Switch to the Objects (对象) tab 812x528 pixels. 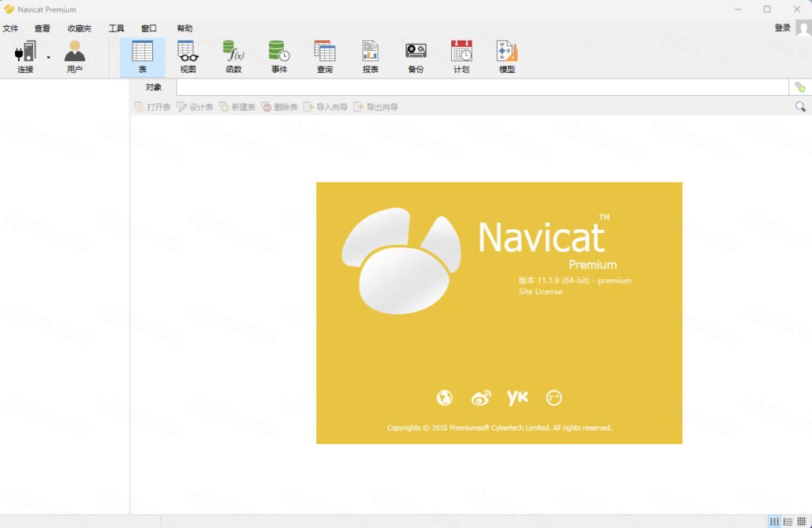(153, 87)
